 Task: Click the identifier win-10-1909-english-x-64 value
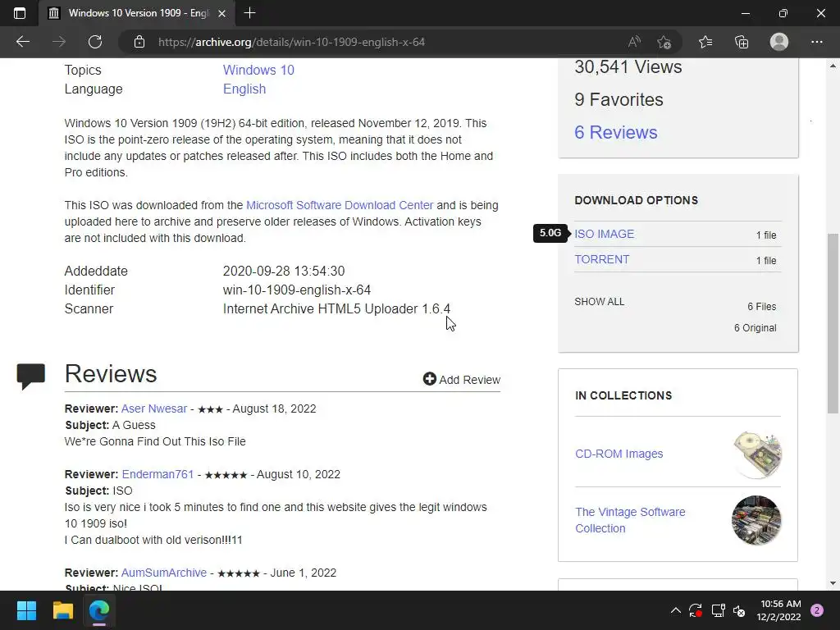point(297,290)
